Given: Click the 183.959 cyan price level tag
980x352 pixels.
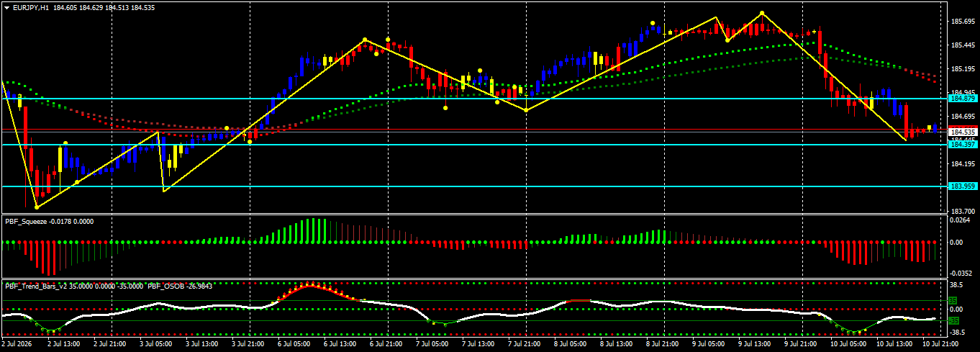Looking at the screenshot, I should tap(963, 186).
